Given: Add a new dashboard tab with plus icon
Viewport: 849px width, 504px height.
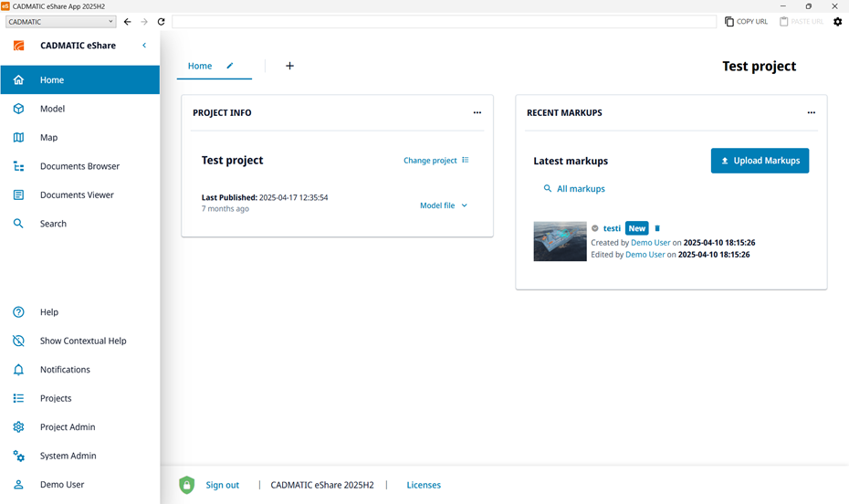Looking at the screenshot, I should [x=289, y=66].
